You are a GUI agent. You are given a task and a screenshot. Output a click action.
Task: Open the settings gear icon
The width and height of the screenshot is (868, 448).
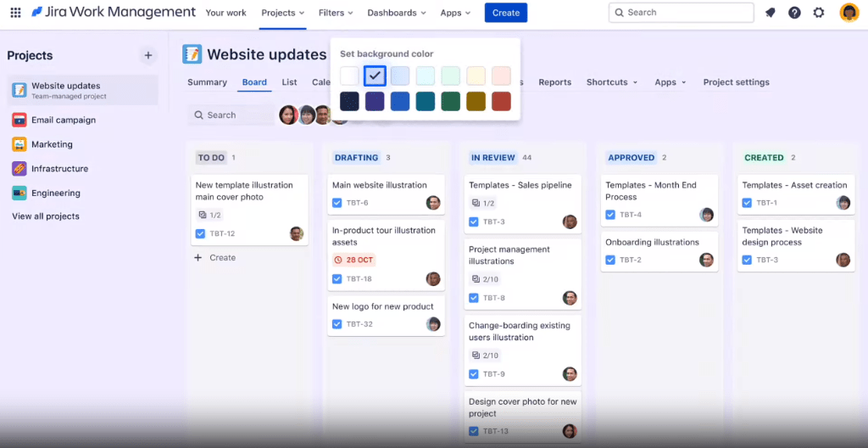(819, 12)
